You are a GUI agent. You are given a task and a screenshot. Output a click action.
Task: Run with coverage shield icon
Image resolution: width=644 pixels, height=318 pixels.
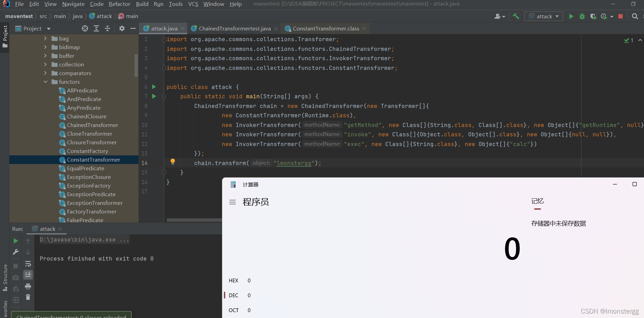(593, 16)
